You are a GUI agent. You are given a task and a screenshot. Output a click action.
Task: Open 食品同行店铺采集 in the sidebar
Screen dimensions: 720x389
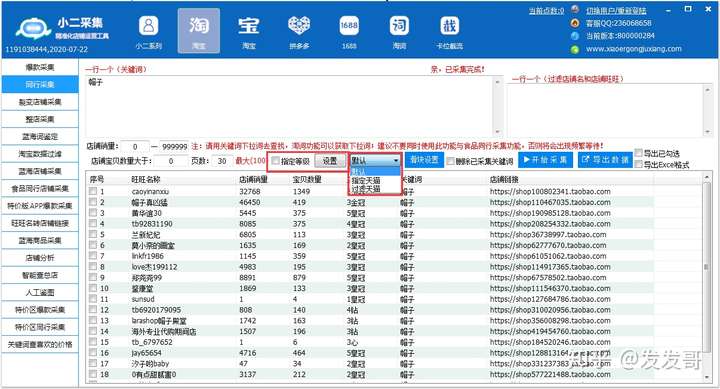tap(40, 188)
